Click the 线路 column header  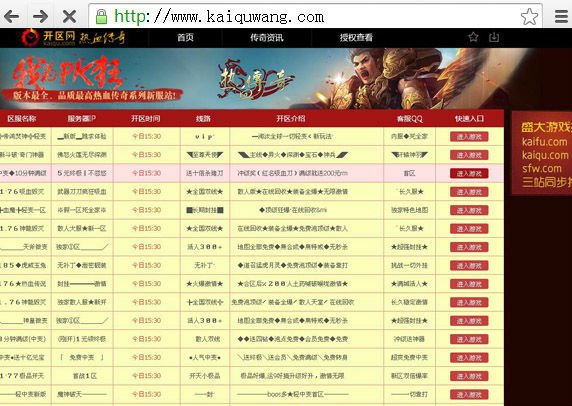204,119
